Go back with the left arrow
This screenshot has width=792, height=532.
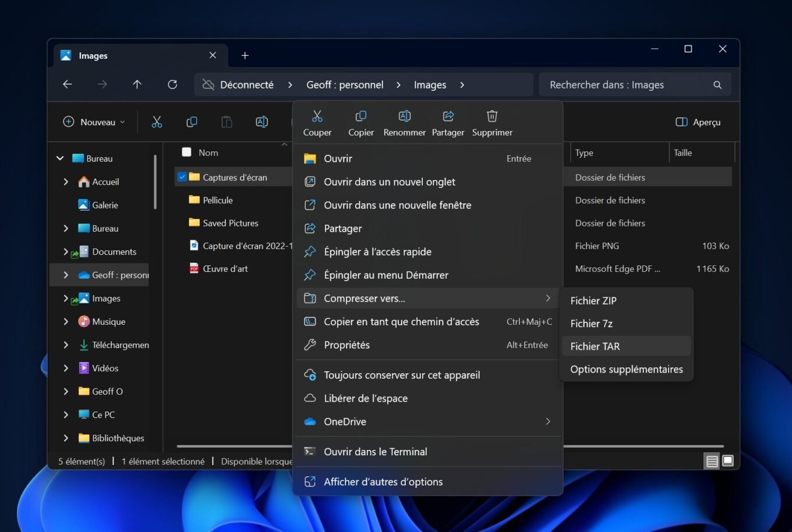tap(68, 84)
